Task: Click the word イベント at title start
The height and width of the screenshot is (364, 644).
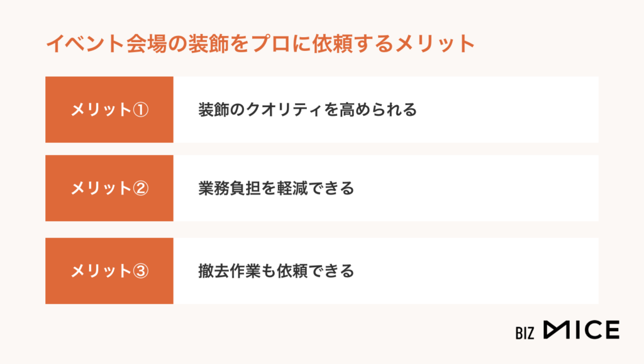Action: coord(85,43)
